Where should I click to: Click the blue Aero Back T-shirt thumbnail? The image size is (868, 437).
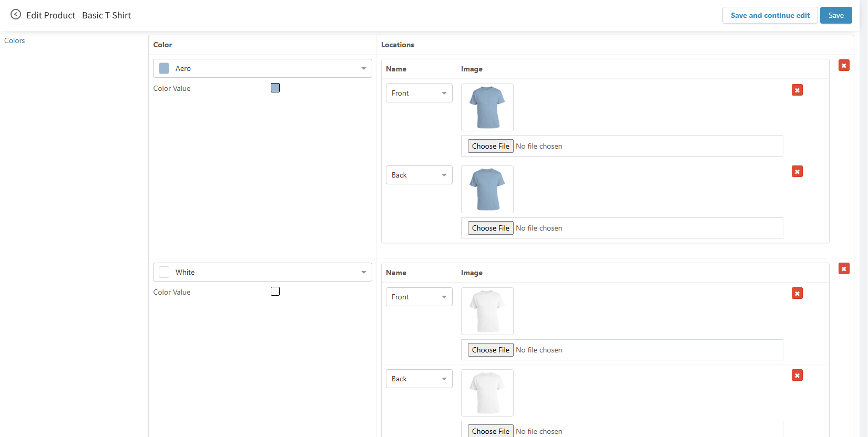[487, 189]
